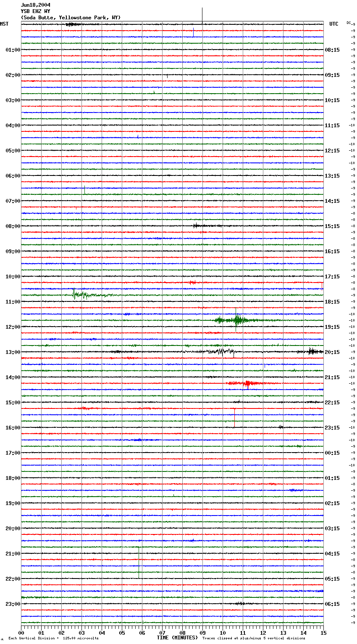Click the 11:15 UTC time label
The width and height of the screenshot is (357, 644).
[x=332, y=126]
